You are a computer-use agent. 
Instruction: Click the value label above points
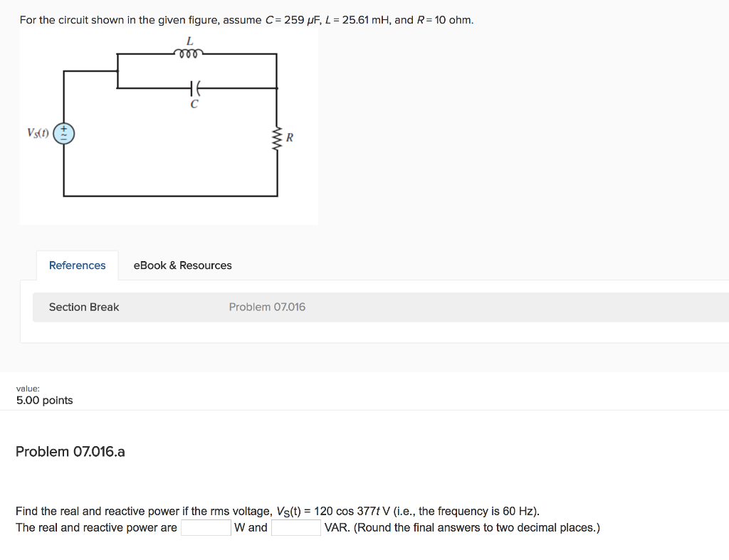(27, 389)
